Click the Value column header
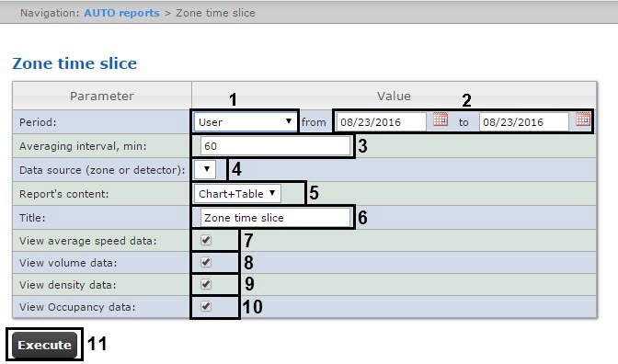Image resolution: width=618 pixels, height=364 pixels. (x=394, y=96)
